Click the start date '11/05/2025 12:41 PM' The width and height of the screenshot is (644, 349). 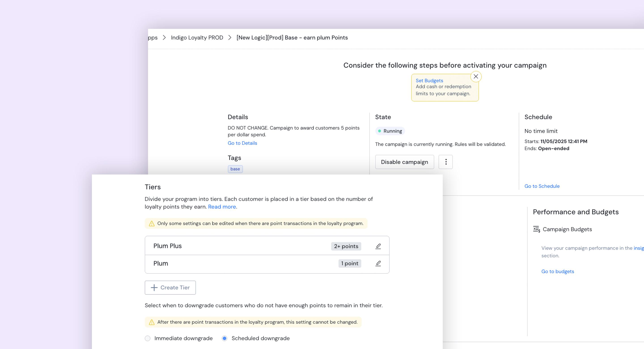click(x=564, y=141)
